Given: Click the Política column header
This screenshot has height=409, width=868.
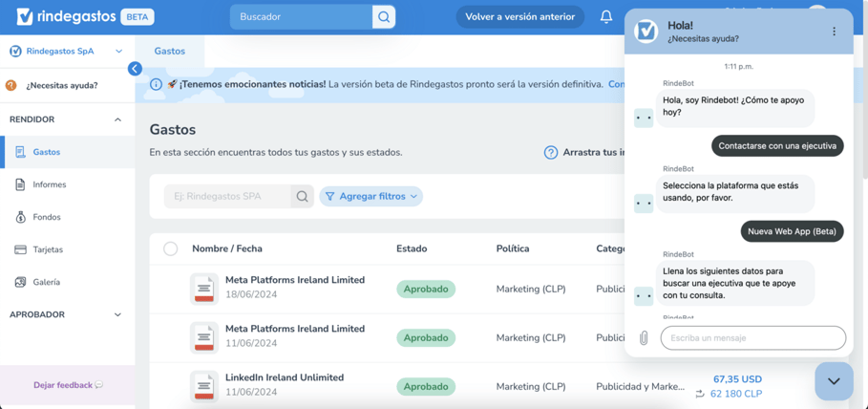Looking at the screenshot, I should 513,248.
